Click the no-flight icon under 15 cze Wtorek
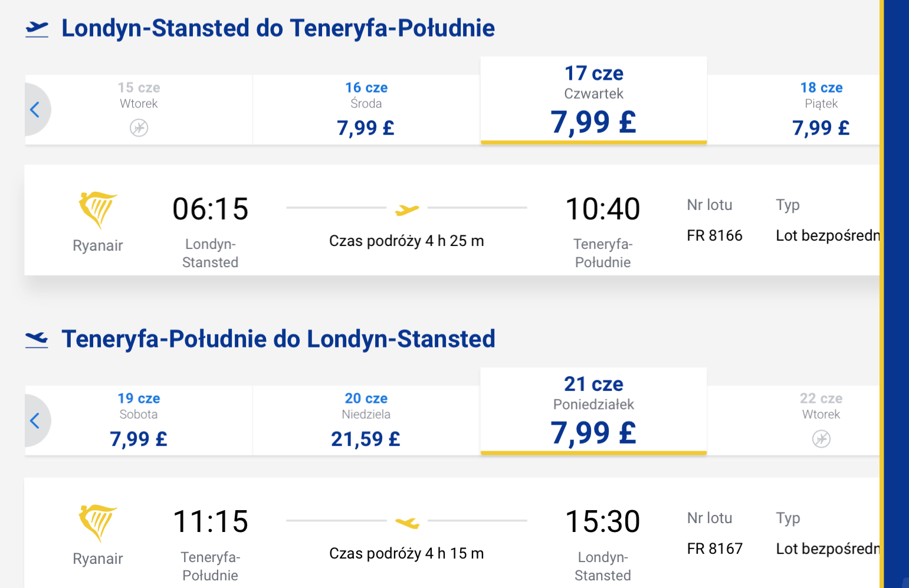 [x=139, y=127]
